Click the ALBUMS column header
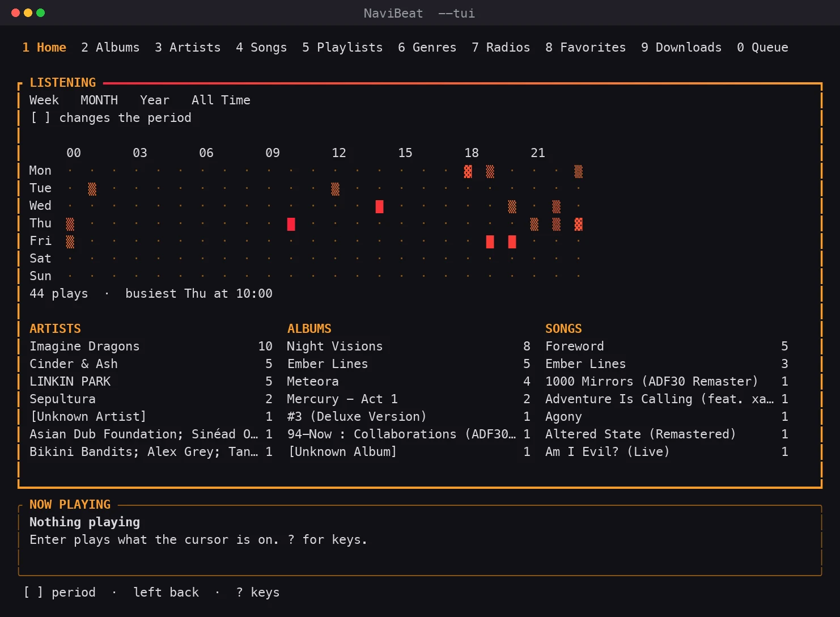 [309, 329]
